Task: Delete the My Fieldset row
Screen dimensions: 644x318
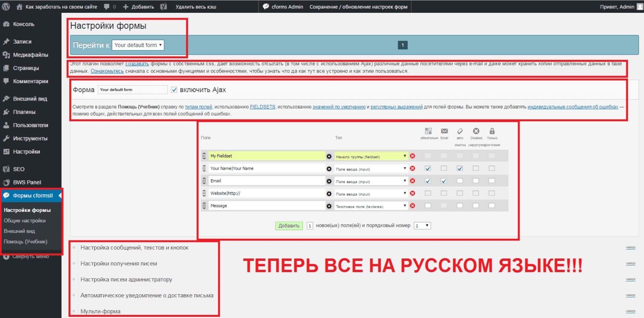Action: click(413, 156)
